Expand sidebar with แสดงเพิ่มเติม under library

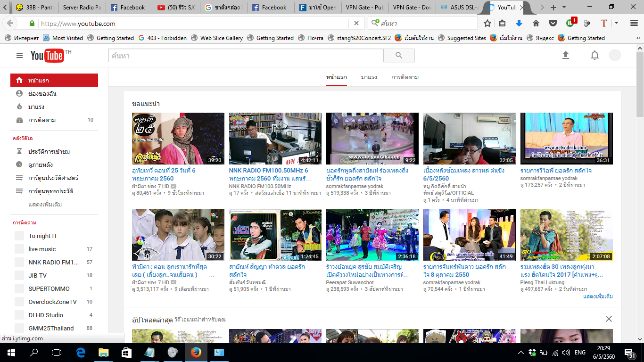pyautogui.click(x=45, y=205)
